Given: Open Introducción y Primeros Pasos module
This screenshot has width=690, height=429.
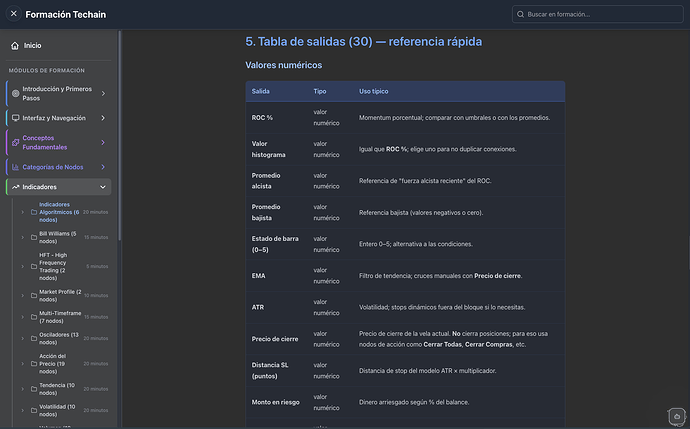Looking at the screenshot, I should click(x=57, y=93).
